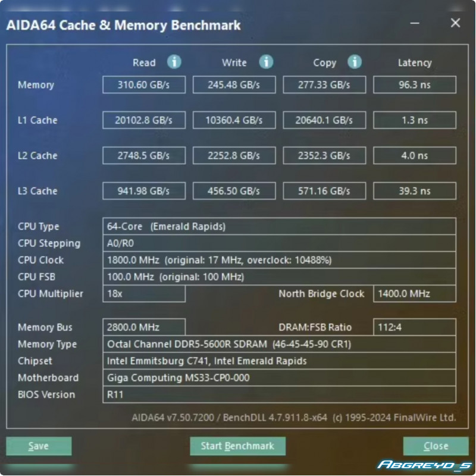Click the L3 Cache latency 39.3 ns
The height and width of the screenshot is (476, 476).
(414, 191)
